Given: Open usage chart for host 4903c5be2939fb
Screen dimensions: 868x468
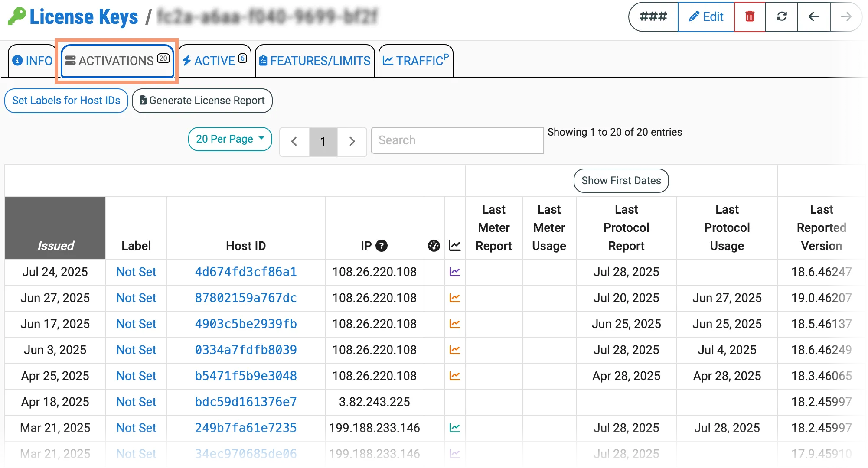Looking at the screenshot, I should (x=455, y=324).
